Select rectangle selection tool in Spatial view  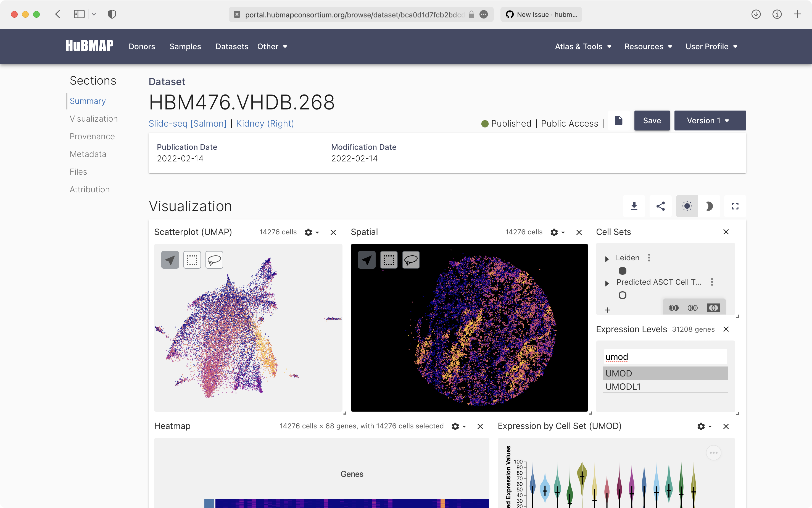point(389,260)
